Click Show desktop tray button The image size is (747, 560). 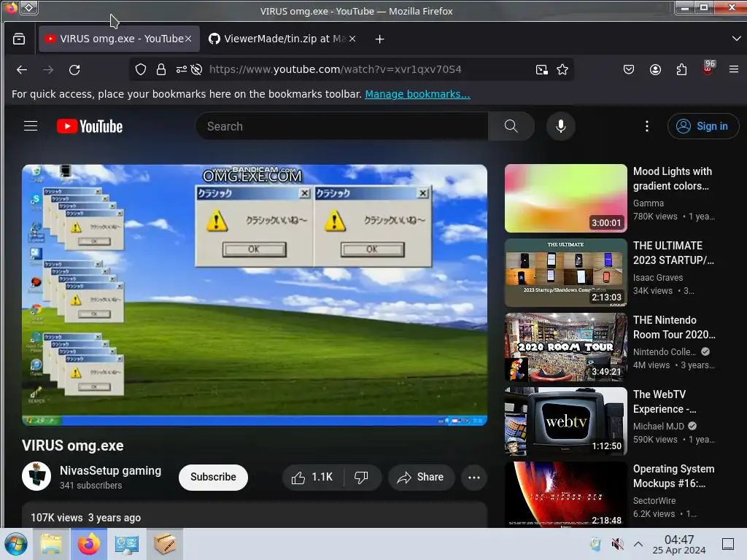click(x=728, y=544)
